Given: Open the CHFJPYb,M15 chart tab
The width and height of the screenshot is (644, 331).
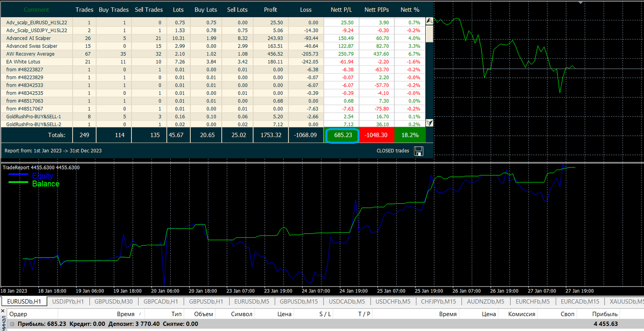Looking at the screenshot, I should pyautogui.click(x=439, y=301).
